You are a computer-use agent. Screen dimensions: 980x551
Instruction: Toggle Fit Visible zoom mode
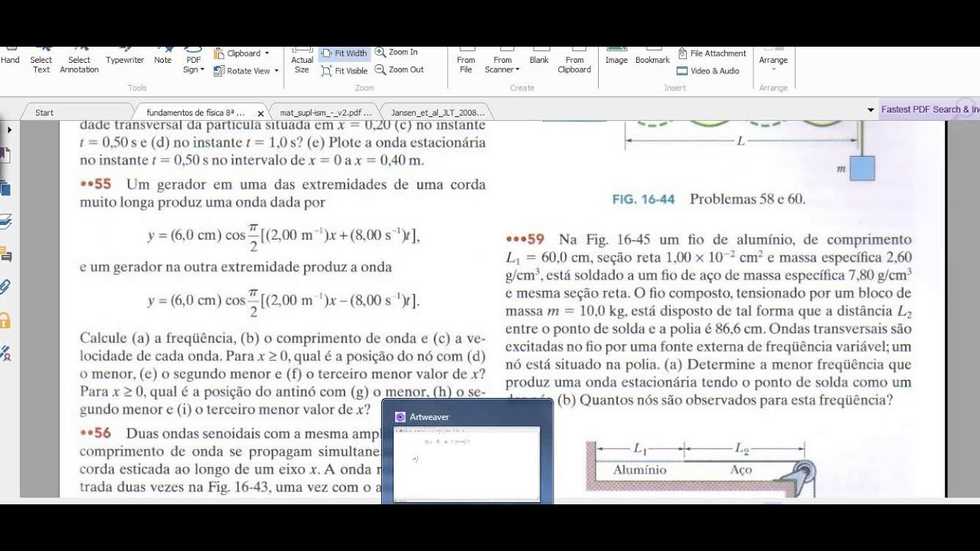point(345,70)
